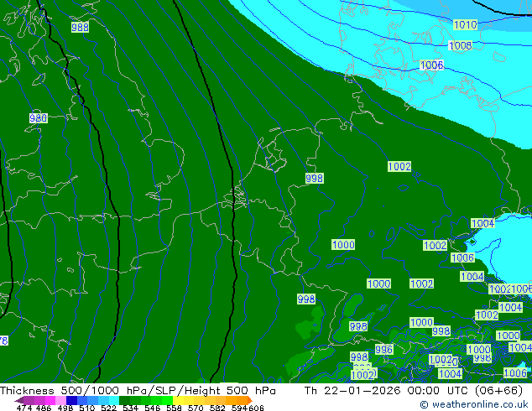Click the weatheronline.co.uk copyright link
The width and height of the screenshot is (532, 411).
(x=473, y=404)
